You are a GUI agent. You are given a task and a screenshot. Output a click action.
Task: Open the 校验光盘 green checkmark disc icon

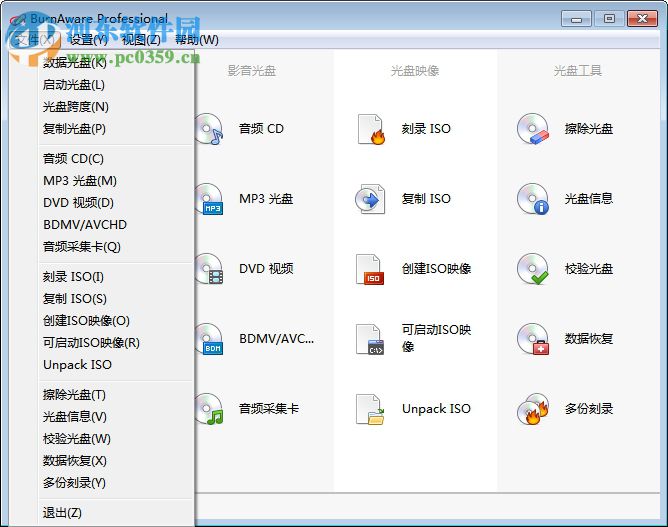[533, 269]
